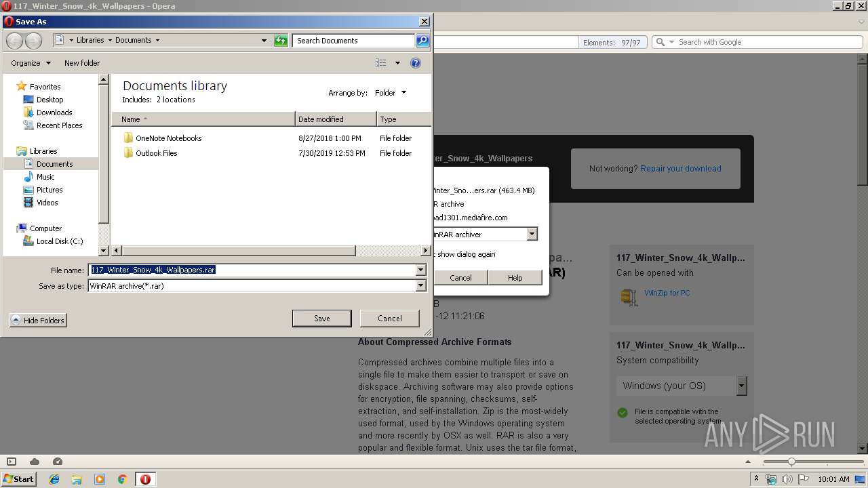Select the OneNote Notebooks folder
The image size is (868, 488).
coord(162,138)
